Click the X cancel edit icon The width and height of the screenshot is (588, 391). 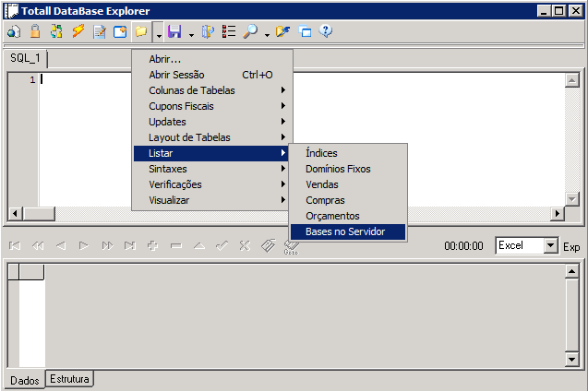click(x=245, y=245)
